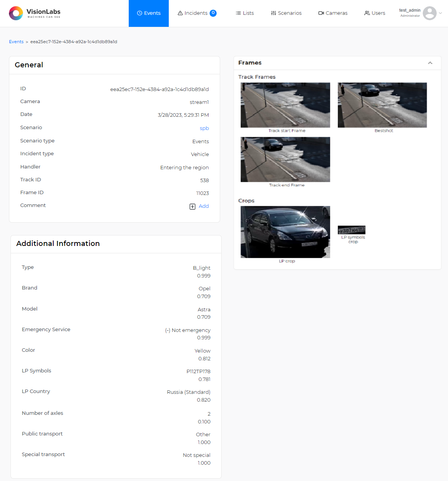Click the plus icon beside Add comment
Viewport: 448px width, 481px height.
192,207
